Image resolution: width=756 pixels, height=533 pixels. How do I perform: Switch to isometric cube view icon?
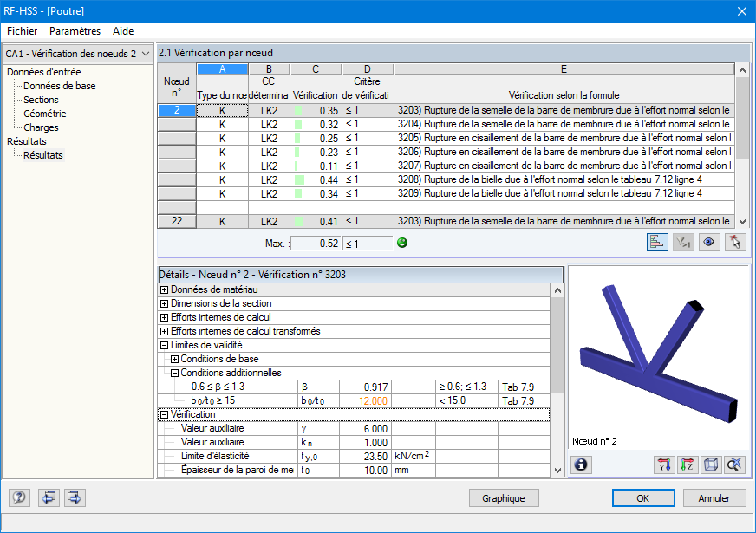[x=711, y=465]
